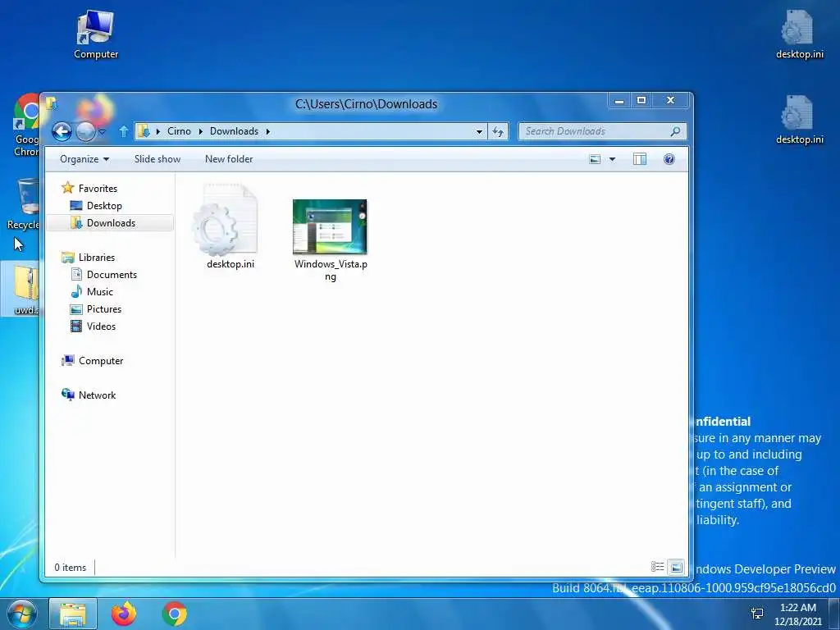Screen dimensions: 840x630
Task: Go up one folder level arrow
Action: click(123, 131)
